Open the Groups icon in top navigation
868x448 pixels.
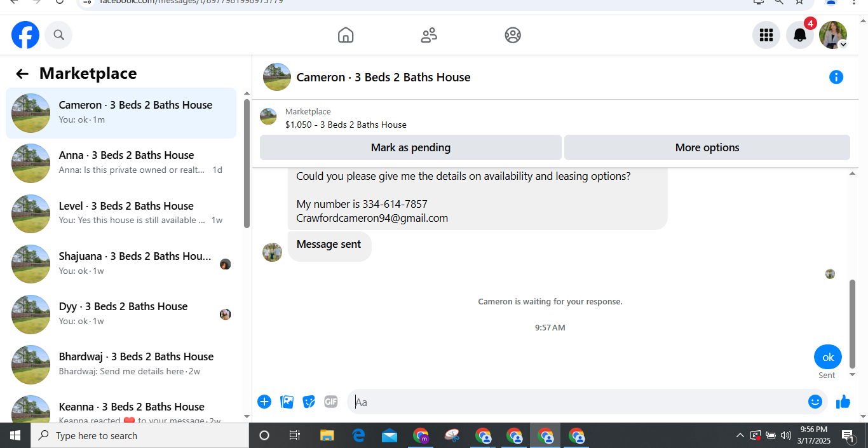(x=513, y=35)
